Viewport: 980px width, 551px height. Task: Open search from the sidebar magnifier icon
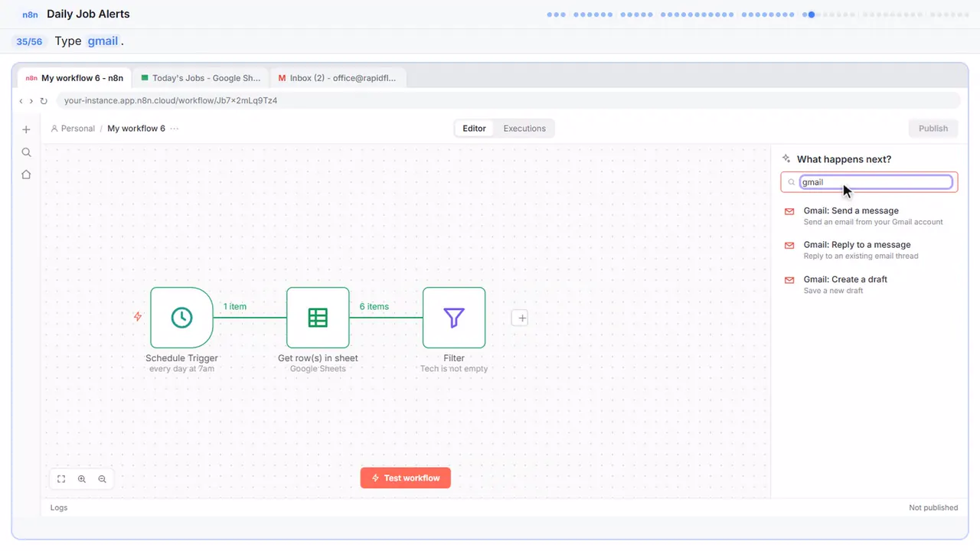click(26, 152)
